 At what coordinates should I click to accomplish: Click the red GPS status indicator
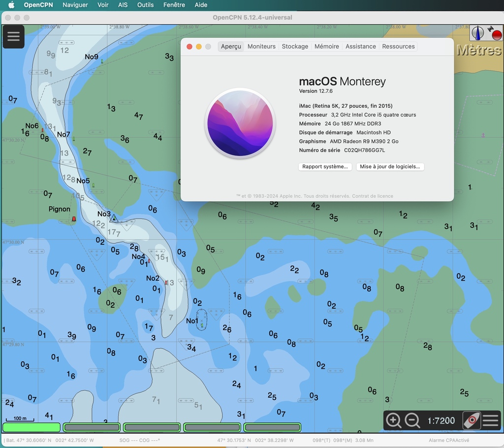(x=496, y=34)
